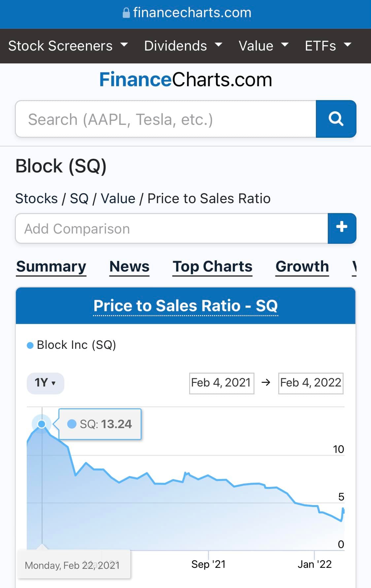Open the Value dropdown in navbar
This screenshot has width=371, height=588.
pos(263,46)
